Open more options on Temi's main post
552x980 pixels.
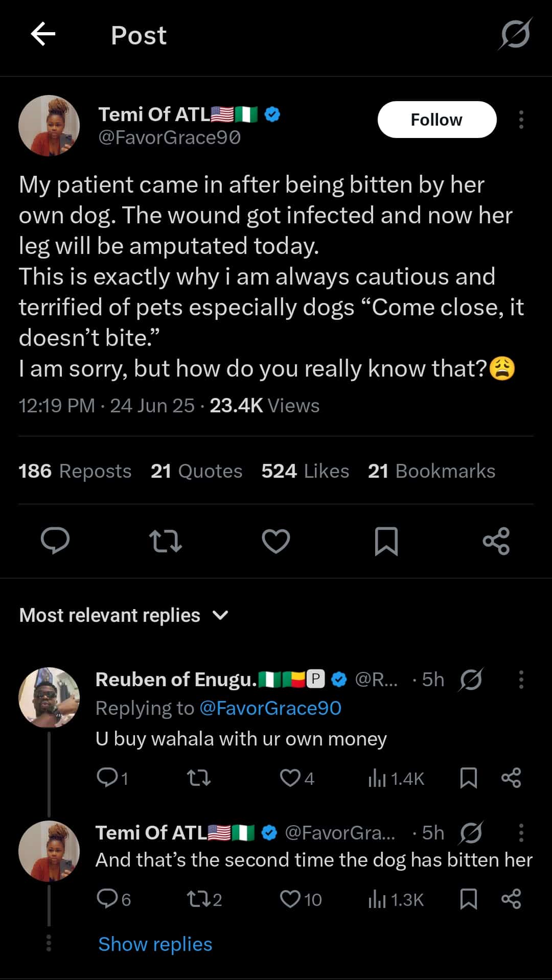click(x=521, y=120)
